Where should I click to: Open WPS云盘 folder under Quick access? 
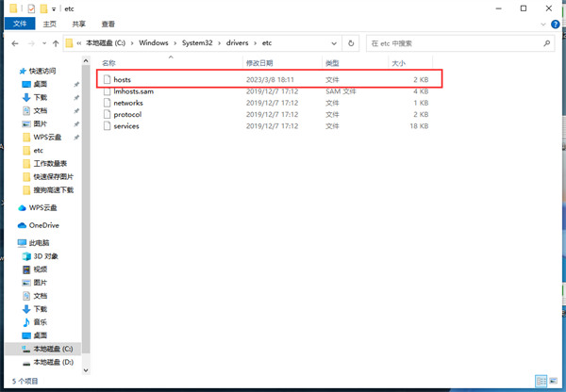coord(47,137)
